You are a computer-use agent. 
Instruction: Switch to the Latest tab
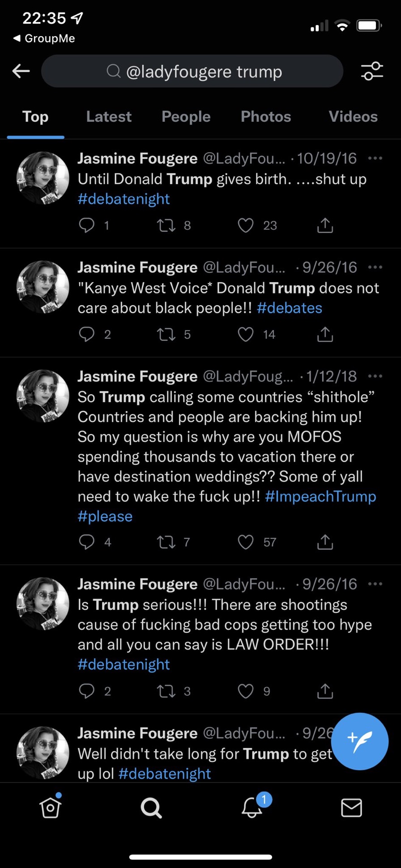[x=109, y=116]
